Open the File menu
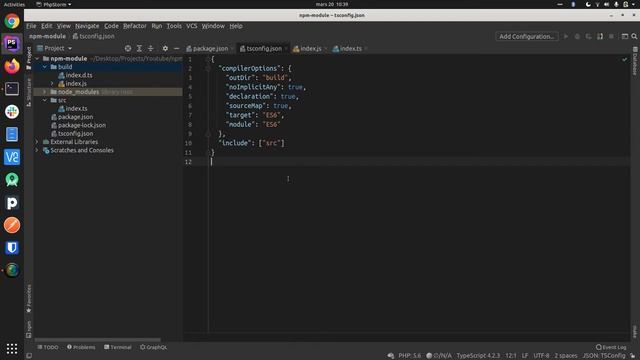 click(x=31, y=26)
